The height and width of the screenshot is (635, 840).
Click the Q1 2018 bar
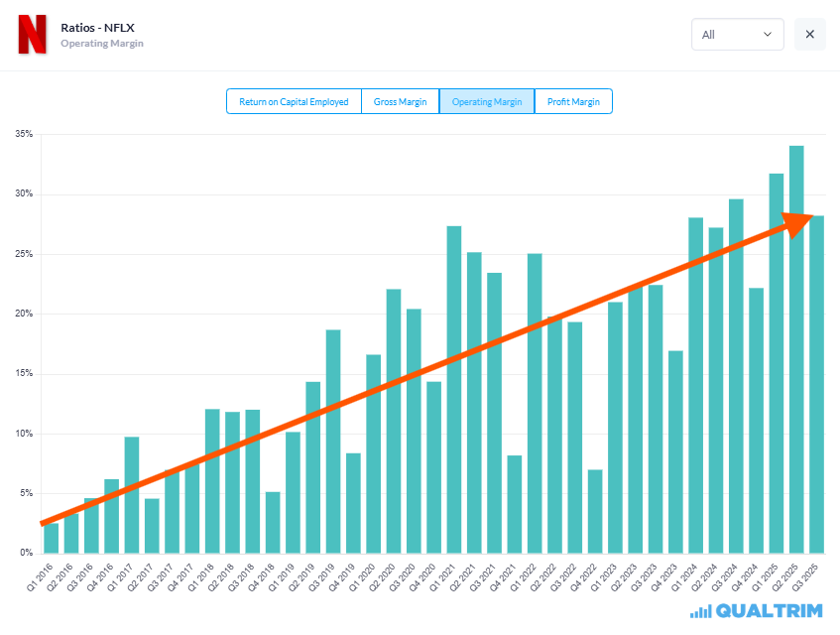(x=212, y=481)
